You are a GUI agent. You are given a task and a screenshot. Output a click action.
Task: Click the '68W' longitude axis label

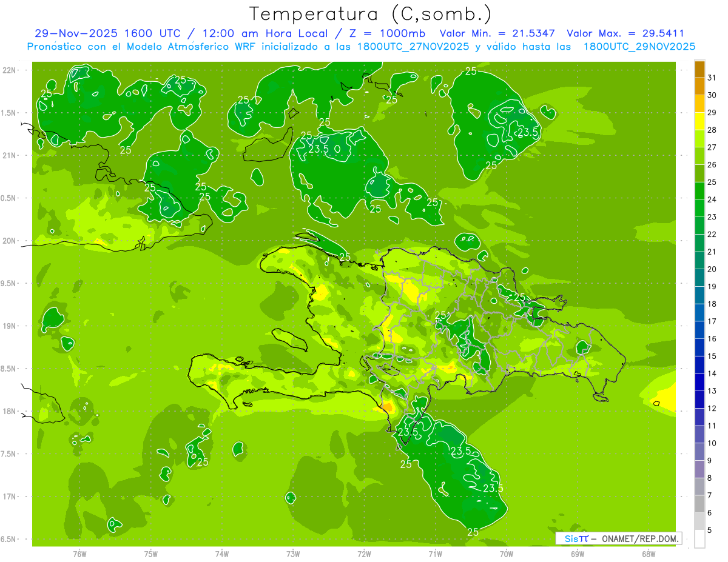649,554
